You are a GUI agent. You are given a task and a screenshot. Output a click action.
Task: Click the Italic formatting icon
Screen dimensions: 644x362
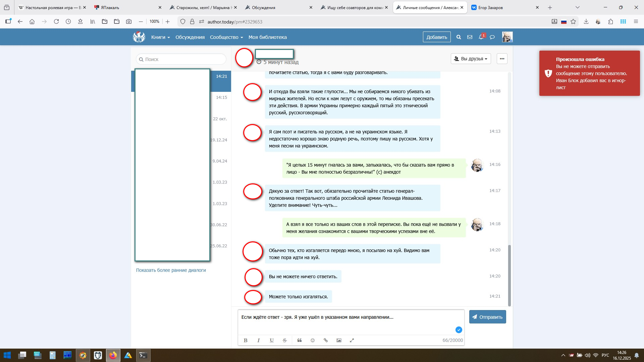point(259,340)
